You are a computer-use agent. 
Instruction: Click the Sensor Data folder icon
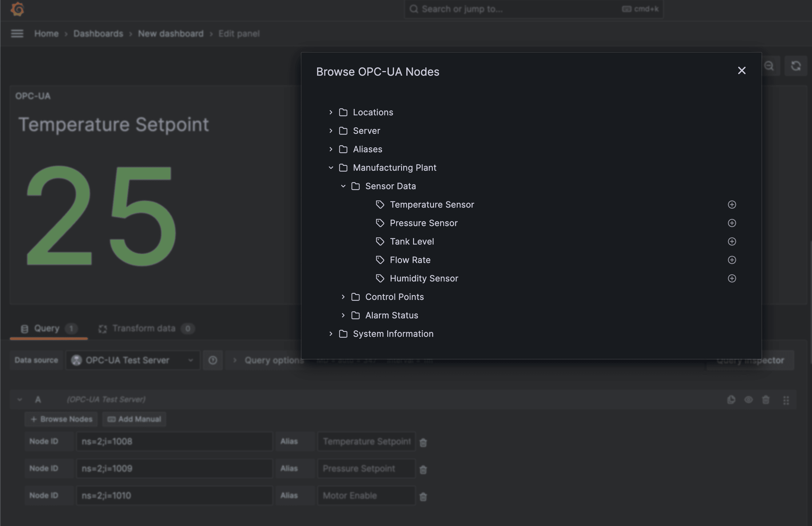click(355, 186)
